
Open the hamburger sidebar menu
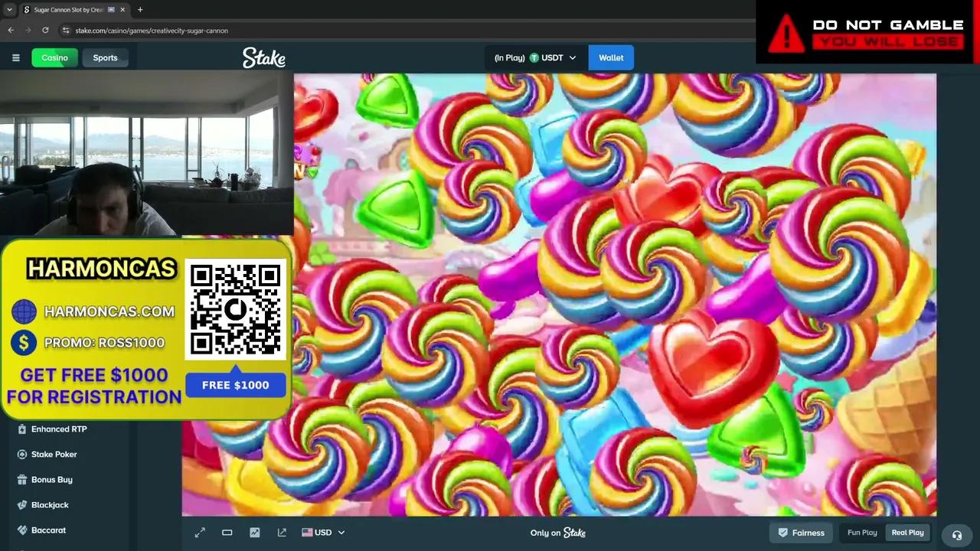click(x=15, y=57)
